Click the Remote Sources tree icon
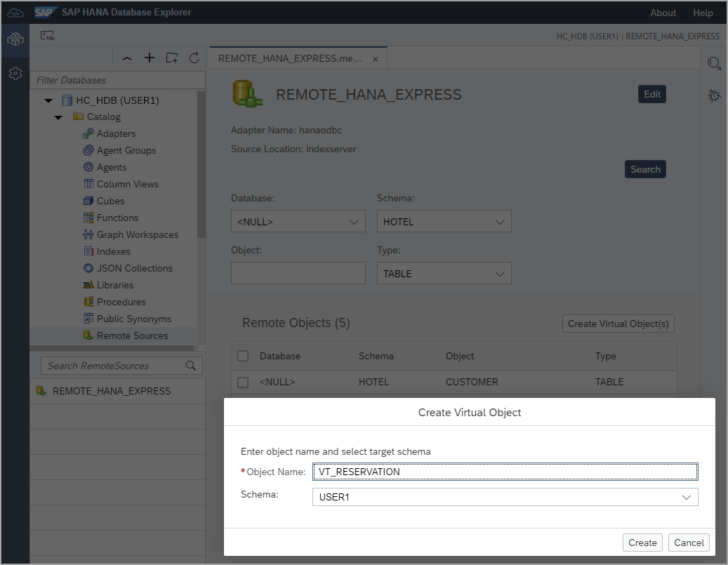The width and height of the screenshot is (728, 565). point(88,335)
